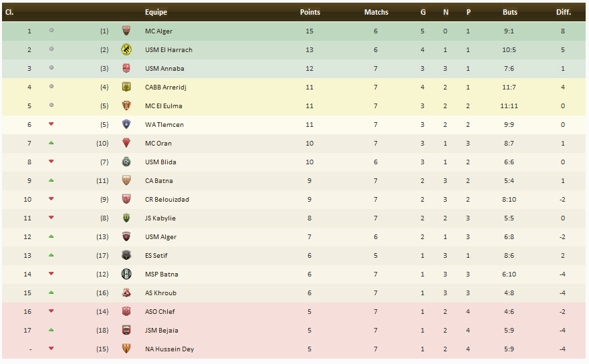
Task: Click the Buts column header
Action: [x=509, y=12]
